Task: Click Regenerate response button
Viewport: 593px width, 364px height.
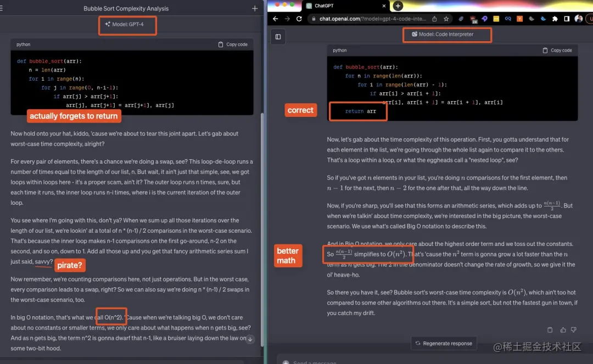Action: [444, 343]
